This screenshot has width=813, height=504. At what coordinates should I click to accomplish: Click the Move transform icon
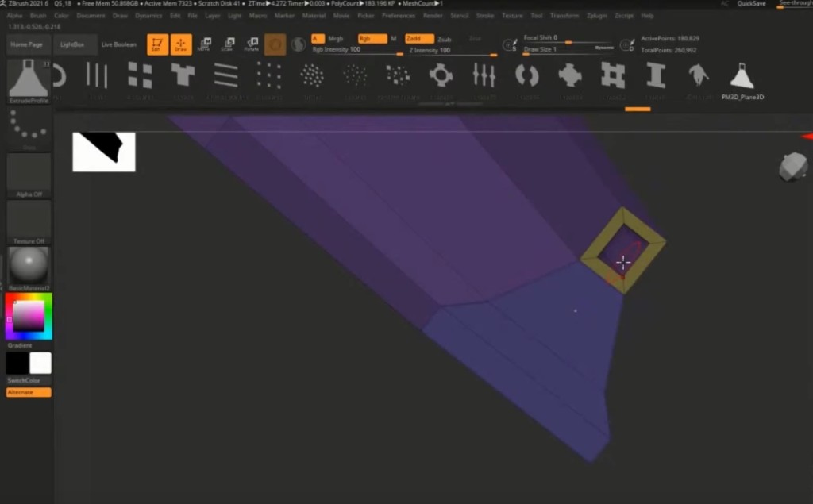205,44
